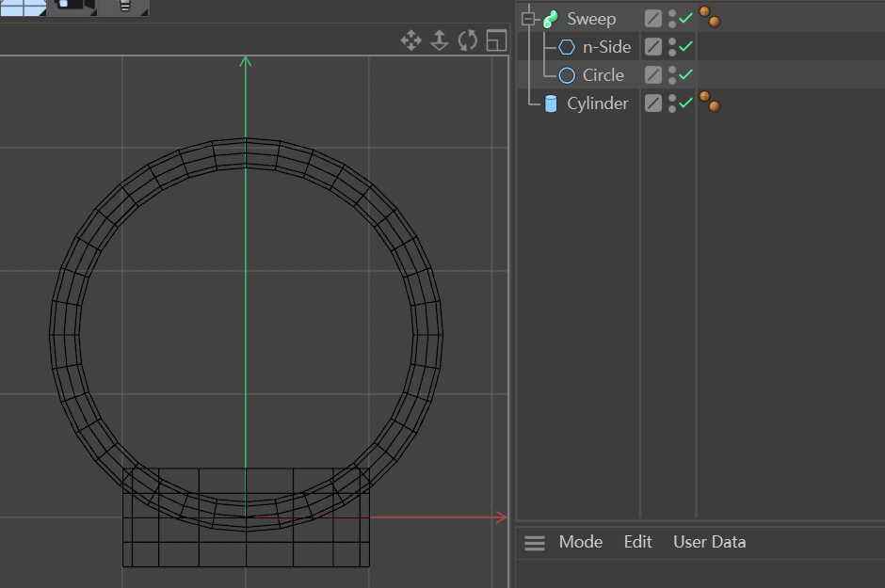Select the Cylinder object name
885x588 pixels.
(598, 103)
